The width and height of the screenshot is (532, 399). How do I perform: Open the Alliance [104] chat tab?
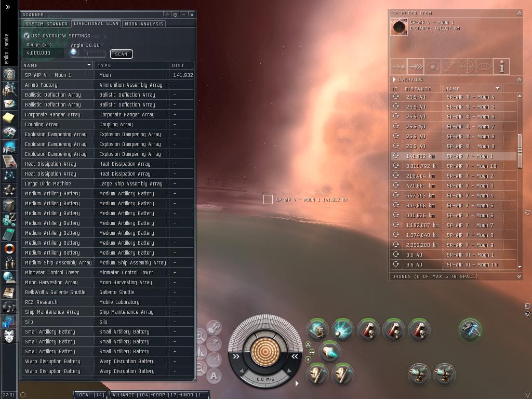click(x=158, y=395)
